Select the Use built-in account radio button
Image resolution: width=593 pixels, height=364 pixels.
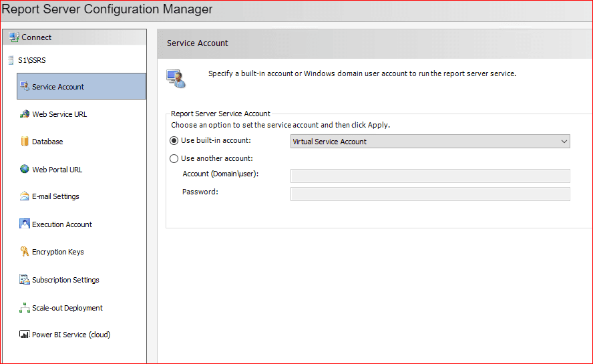coord(174,141)
